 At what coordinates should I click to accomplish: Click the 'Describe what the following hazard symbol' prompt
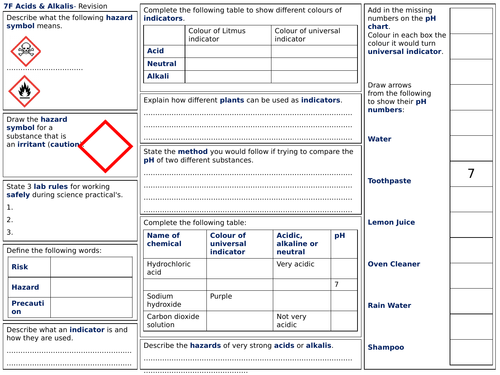[x=69, y=22]
